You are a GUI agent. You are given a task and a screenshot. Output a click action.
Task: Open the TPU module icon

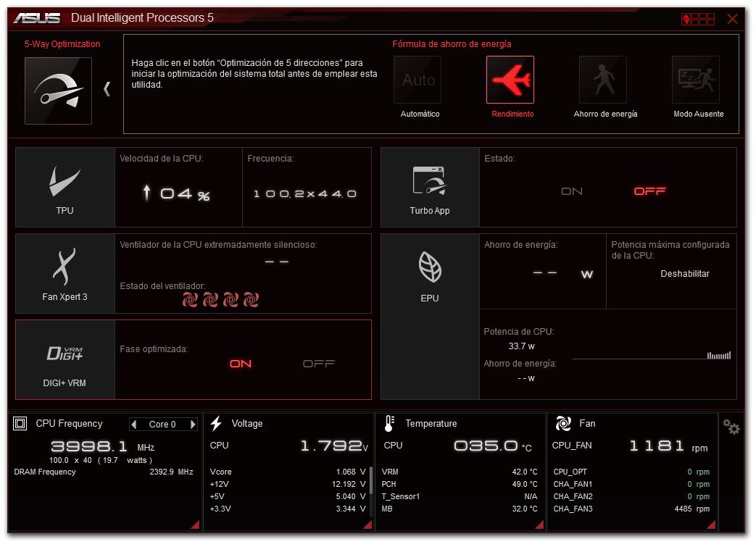point(65,187)
